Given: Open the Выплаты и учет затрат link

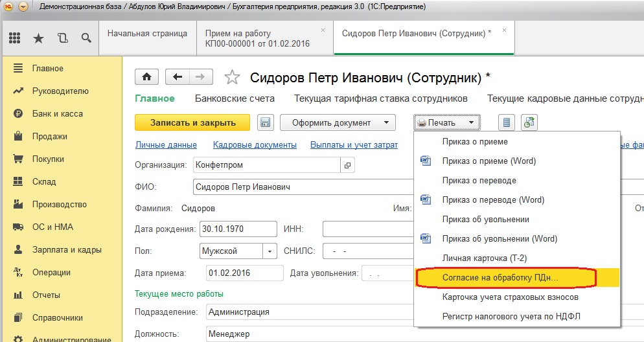Looking at the screenshot, I should [x=354, y=144].
